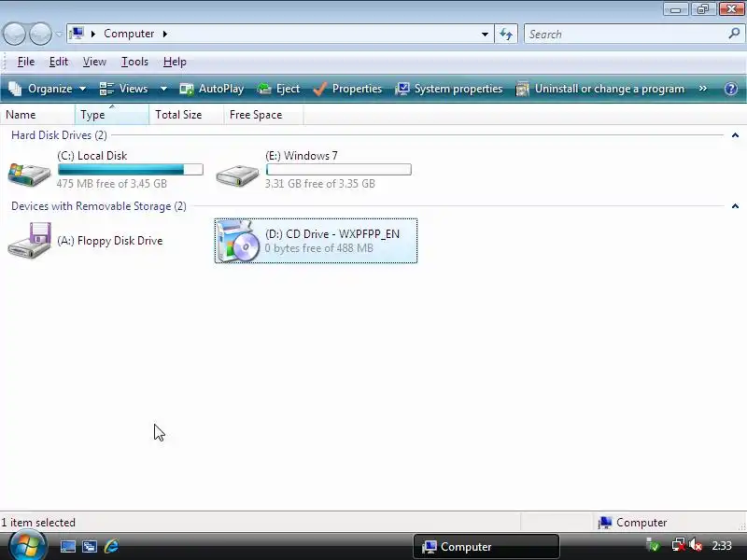This screenshot has height=560, width=747.
Task: Click the Forward navigation arrow button
Action: pyautogui.click(x=40, y=34)
